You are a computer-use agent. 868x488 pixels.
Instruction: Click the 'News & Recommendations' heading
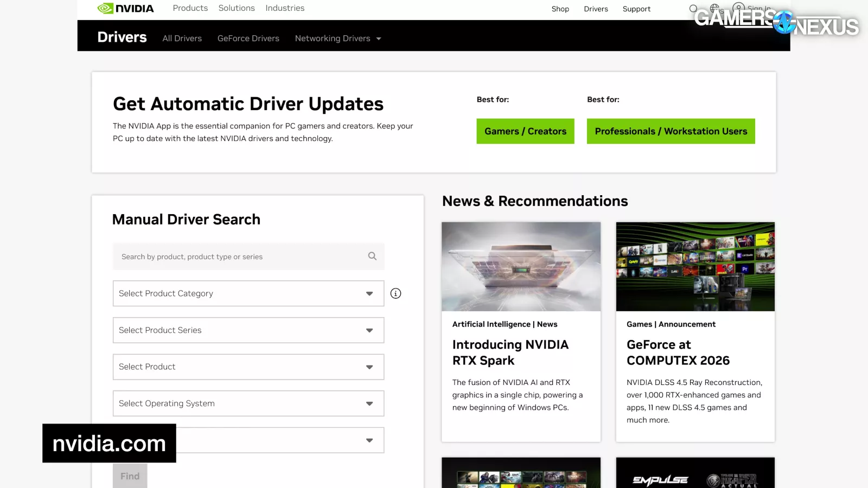[535, 201]
